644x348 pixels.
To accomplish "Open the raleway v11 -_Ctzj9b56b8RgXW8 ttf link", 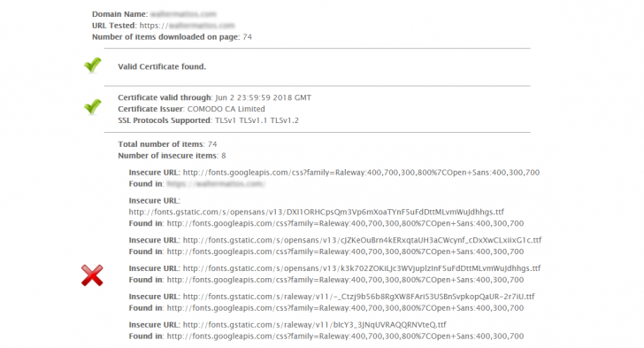I will [359, 296].
